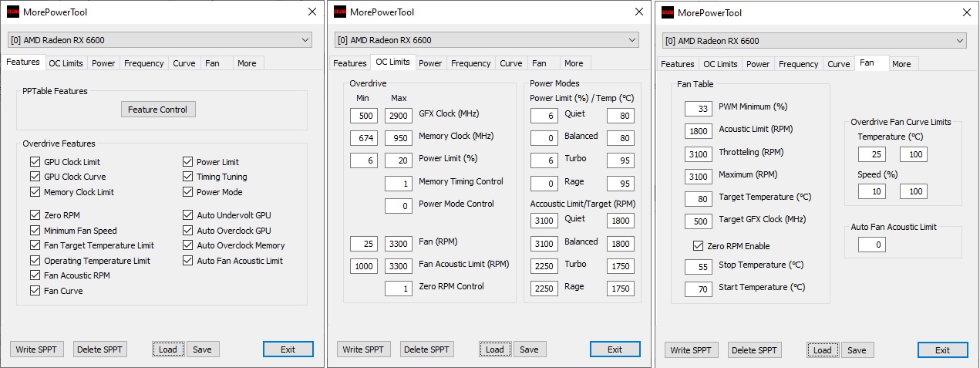Image resolution: width=980 pixels, height=368 pixels.
Task: Toggle the GPU Clock Curve checkbox
Action: coord(35,177)
